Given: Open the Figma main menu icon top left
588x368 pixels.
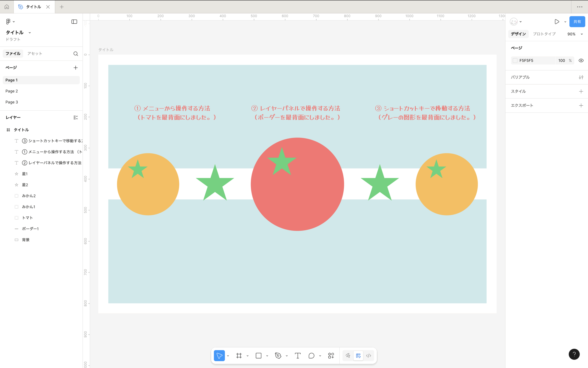Looking at the screenshot, I should [8, 21].
